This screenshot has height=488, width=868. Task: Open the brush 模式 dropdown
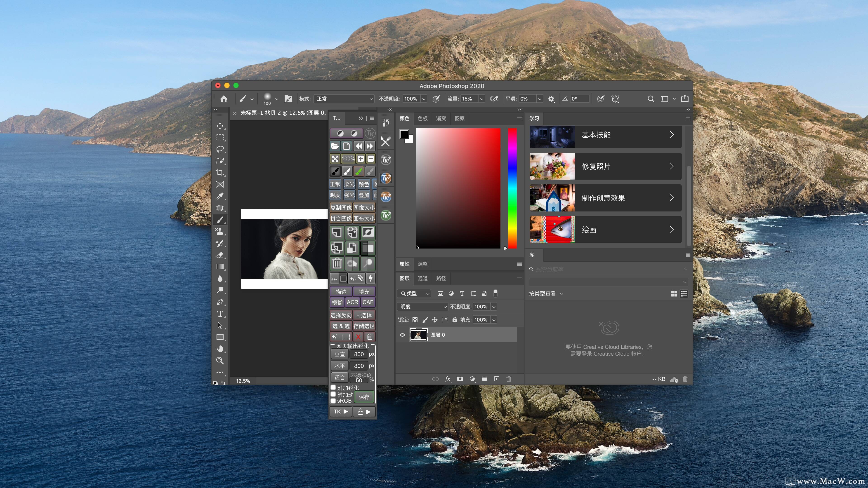pos(344,99)
